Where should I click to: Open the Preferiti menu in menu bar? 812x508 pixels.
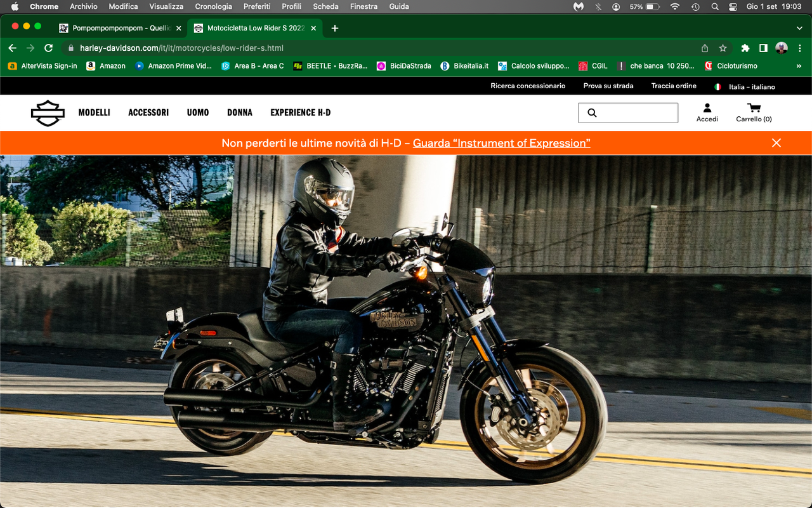257,6
